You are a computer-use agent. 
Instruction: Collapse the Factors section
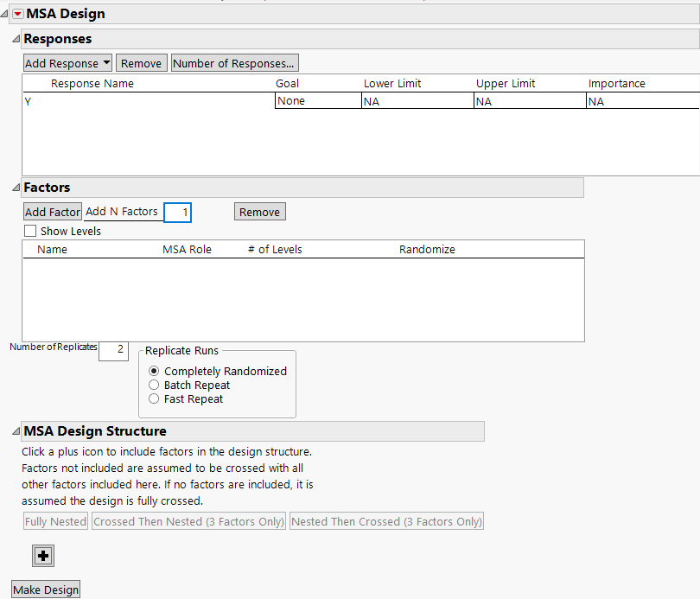pos(16,188)
